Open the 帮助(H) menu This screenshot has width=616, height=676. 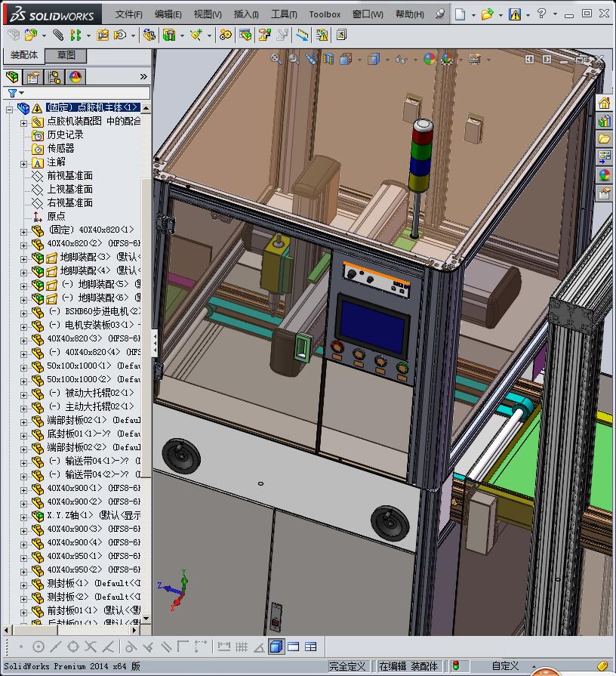click(410, 14)
